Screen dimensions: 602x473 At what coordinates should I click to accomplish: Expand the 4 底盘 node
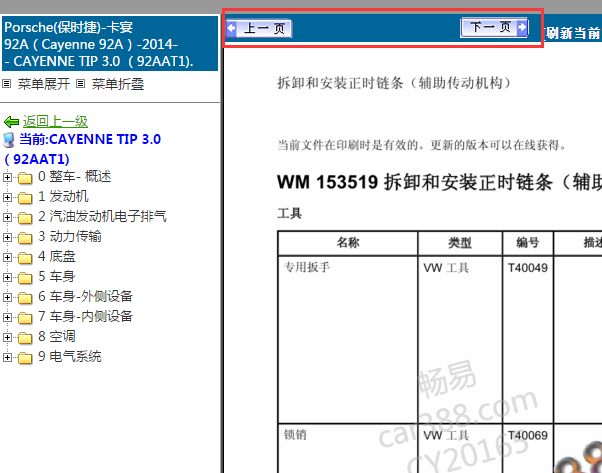point(7,257)
